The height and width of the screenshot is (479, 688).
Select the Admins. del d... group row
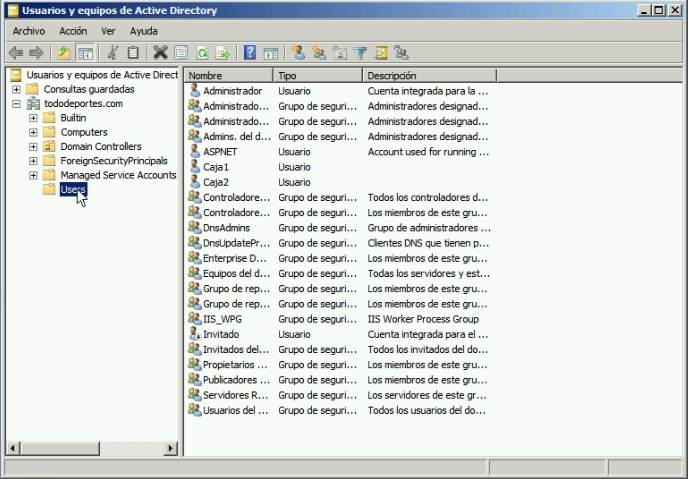pos(339,136)
